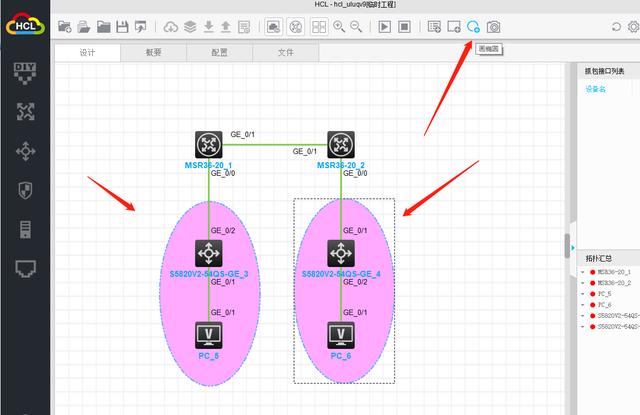Viewport: 640px width, 415px height.
Task: Click the GE_0/1 label near MSR36-20_1
Action: [242, 135]
